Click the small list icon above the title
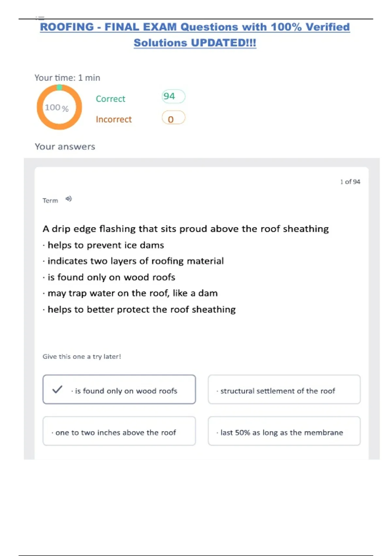This screenshot has height=556, width=392. click(40, 18)
